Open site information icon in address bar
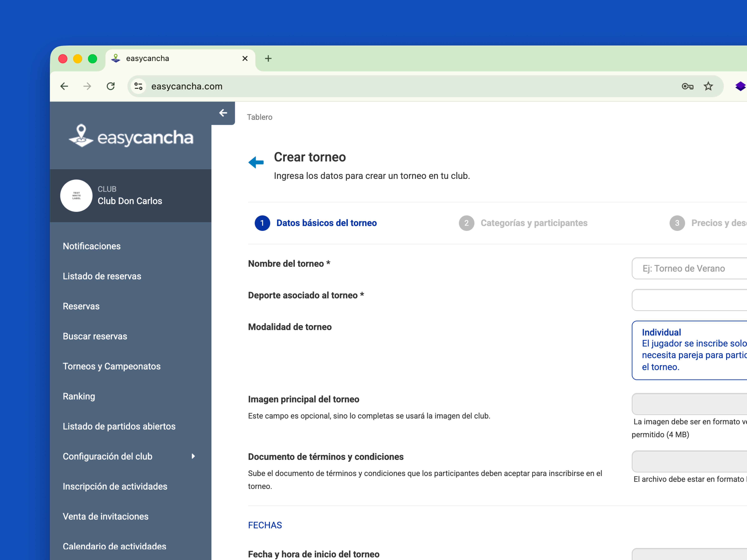 [139, 86]
